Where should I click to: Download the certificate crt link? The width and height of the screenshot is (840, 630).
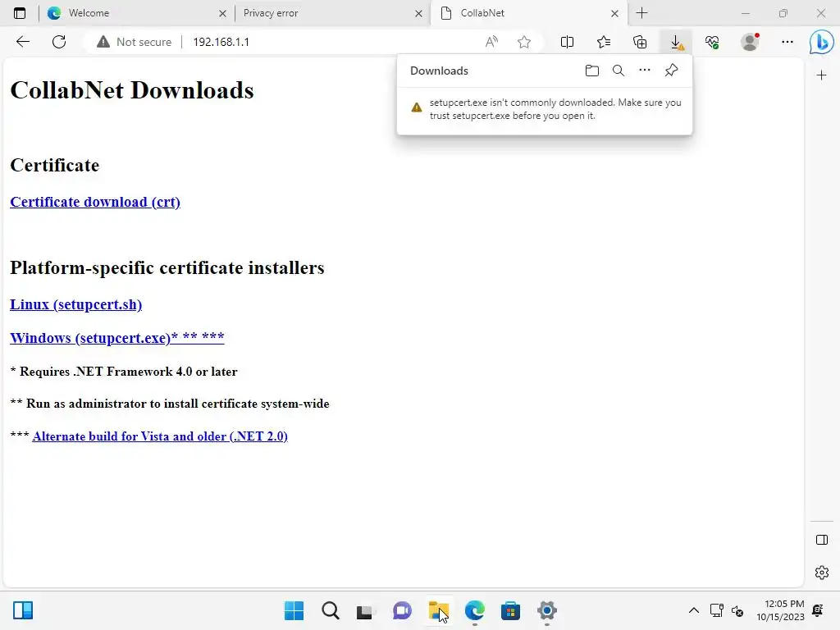click(95, 202)
